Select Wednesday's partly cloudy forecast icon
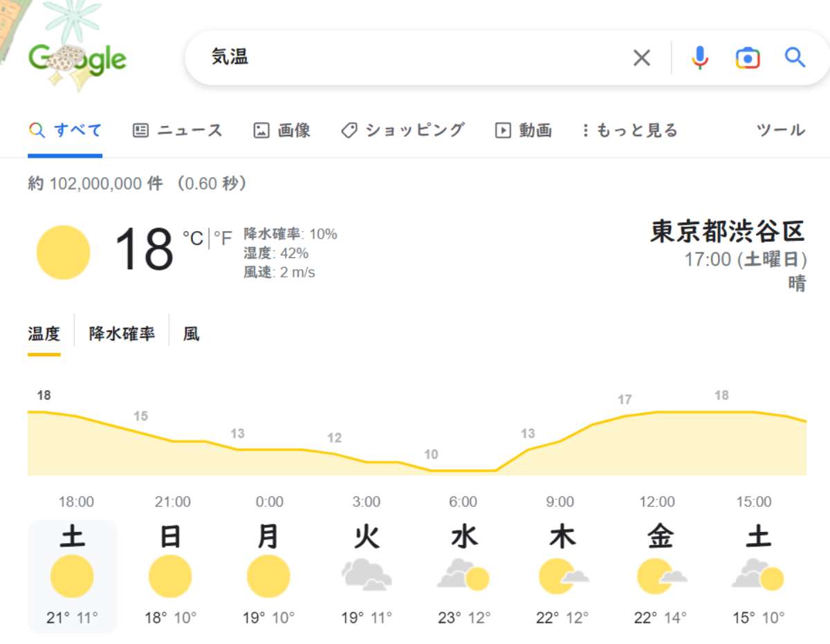The width and height of the screenshot is (830, 644). (x=463, y=576)
